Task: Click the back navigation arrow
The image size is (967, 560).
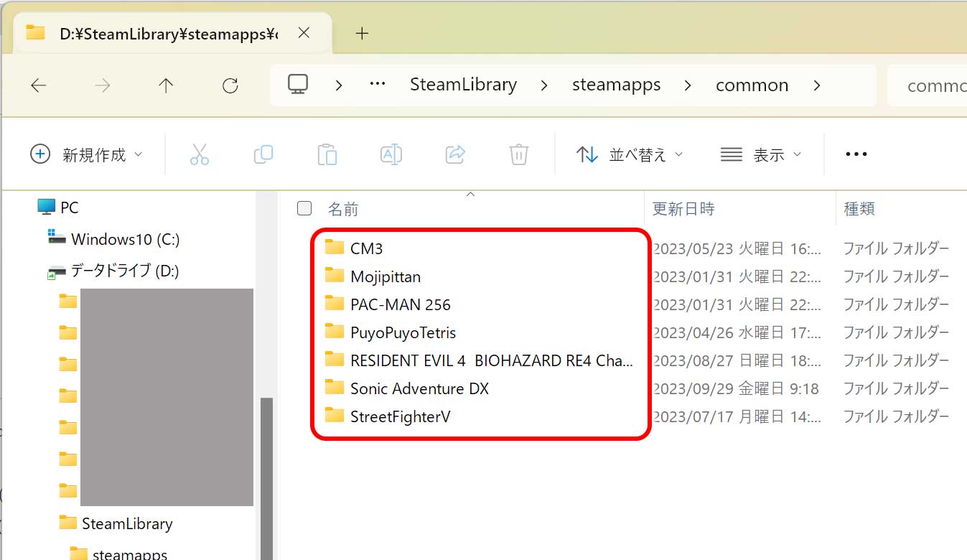Action: (39, 86)
